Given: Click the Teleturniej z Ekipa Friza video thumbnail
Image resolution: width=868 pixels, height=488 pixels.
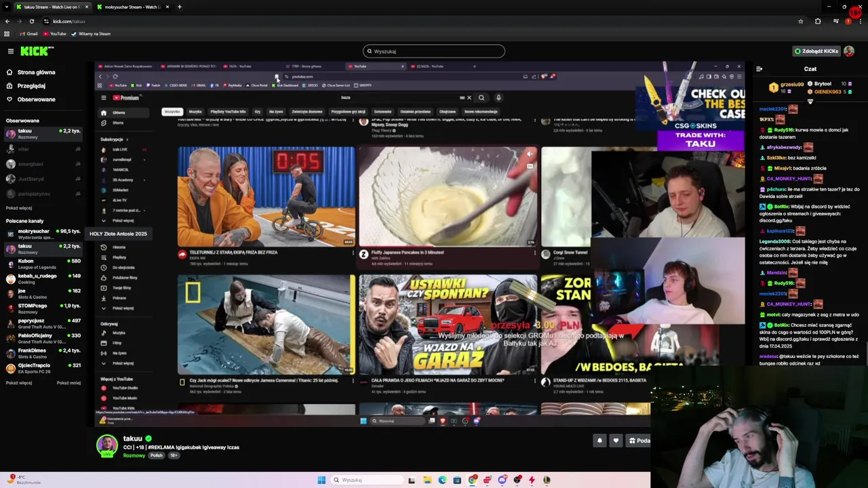Looking at the screenshot, I should tap(266, 197).
